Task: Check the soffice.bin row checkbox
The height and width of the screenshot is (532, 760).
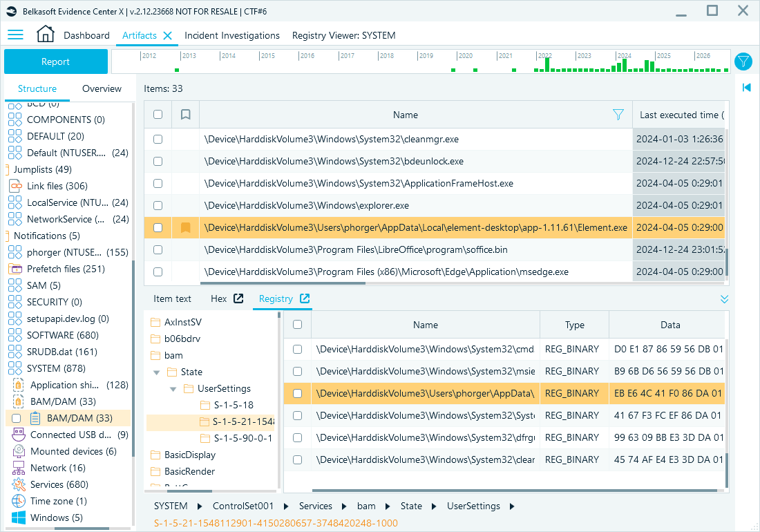Action: pos(158,249)
